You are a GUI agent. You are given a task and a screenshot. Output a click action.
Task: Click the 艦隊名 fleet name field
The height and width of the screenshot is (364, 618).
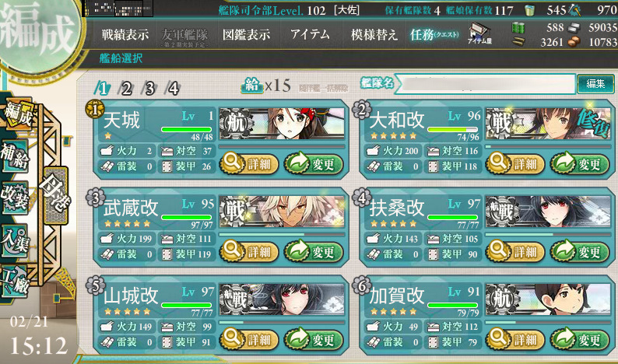click(485, 83)
